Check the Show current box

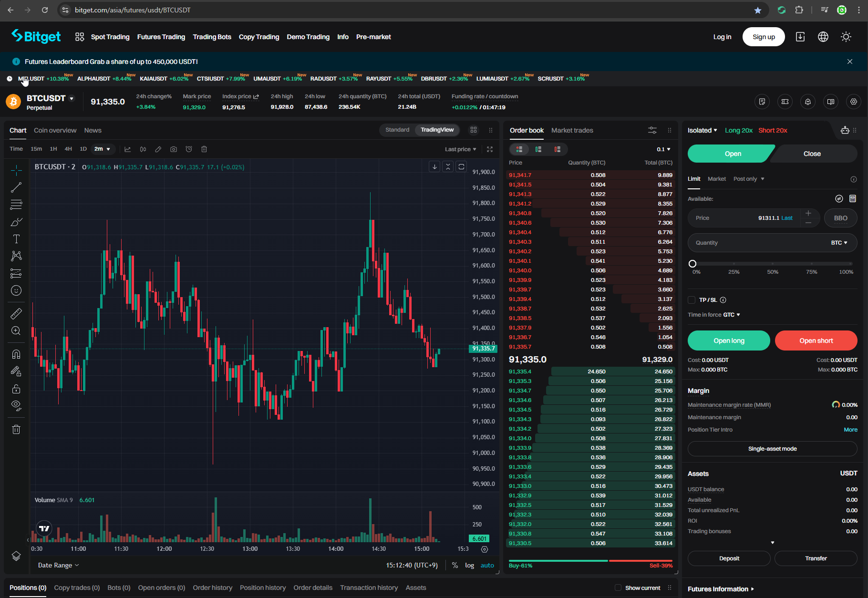click(x=618, y=588)
